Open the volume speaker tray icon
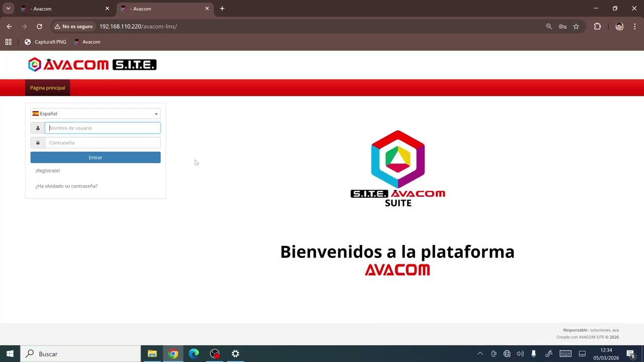Viewport: 644px width, 362px height. pyautogui.click(x=520, y=354)
